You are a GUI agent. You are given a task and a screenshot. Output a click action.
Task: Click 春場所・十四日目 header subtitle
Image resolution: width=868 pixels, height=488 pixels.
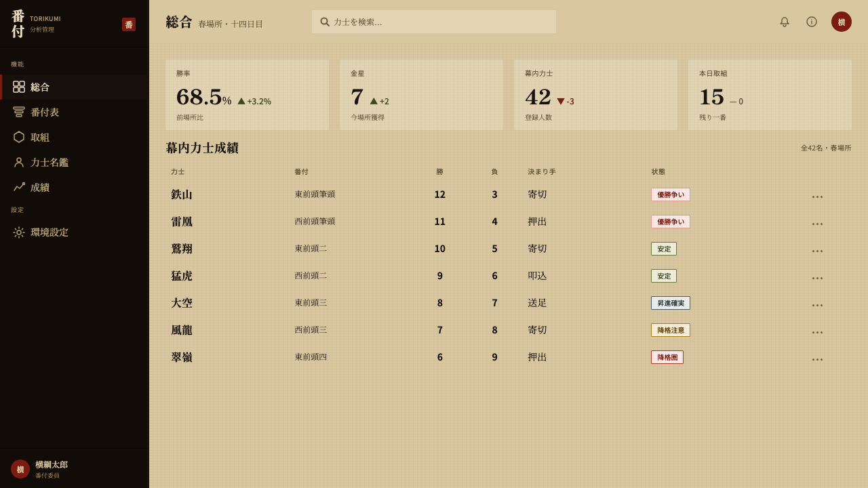pyautogui.click(x=231, y=24)
